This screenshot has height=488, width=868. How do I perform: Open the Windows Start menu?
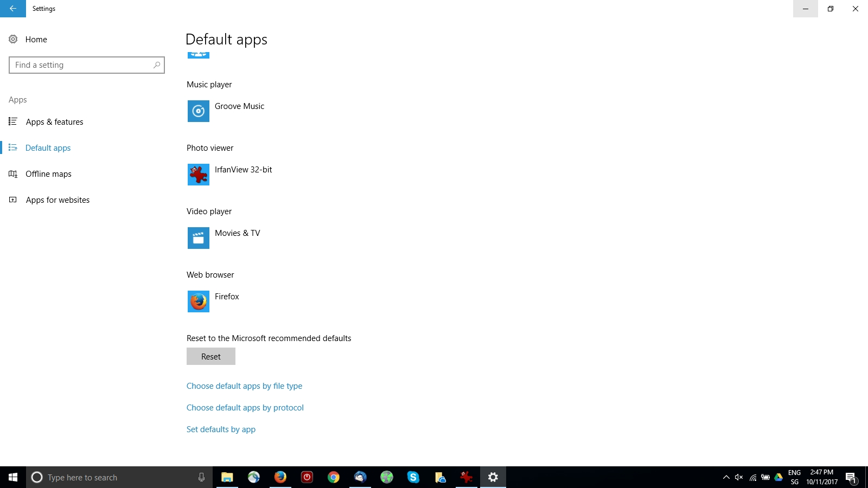13,477
